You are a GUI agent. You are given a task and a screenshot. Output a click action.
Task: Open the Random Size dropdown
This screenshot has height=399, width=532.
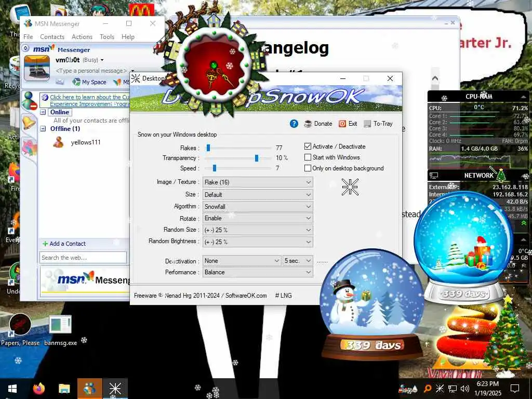coord(258,230)
